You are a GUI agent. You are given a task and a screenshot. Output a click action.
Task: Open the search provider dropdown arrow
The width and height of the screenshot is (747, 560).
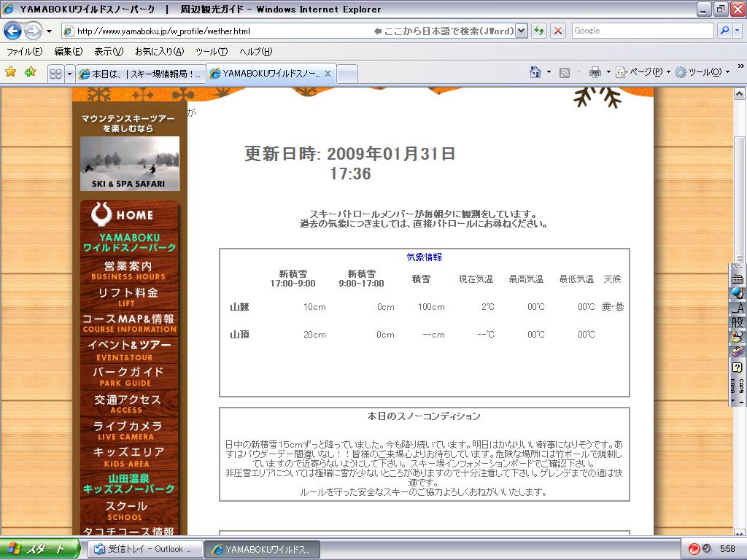pos(737,31)
